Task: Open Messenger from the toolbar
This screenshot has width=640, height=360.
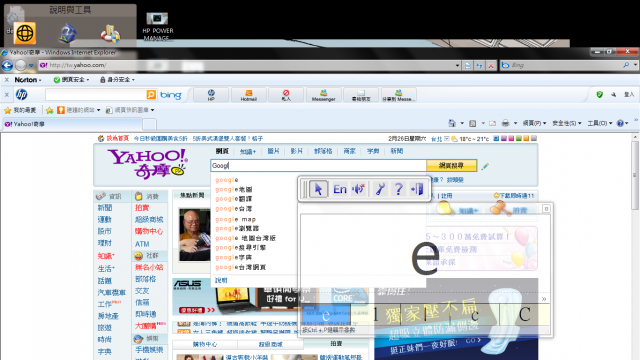Action: click(x=323, y=95)
